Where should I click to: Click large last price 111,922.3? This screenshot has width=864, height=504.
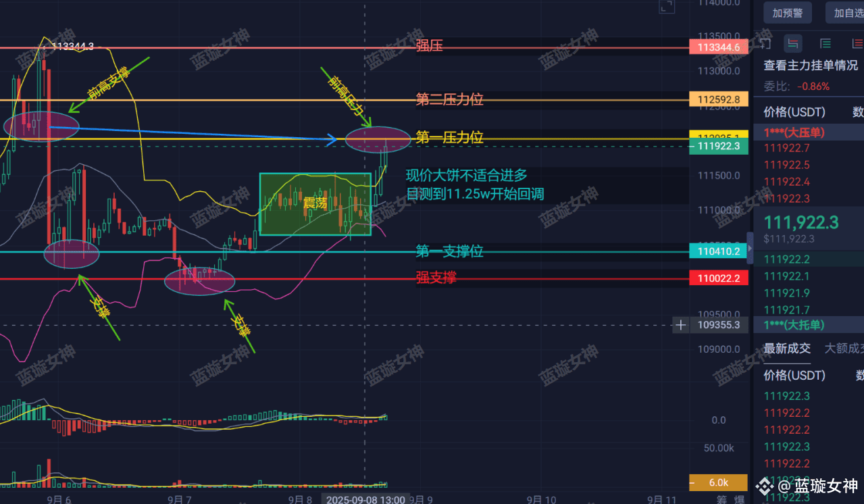click(801, 222)
